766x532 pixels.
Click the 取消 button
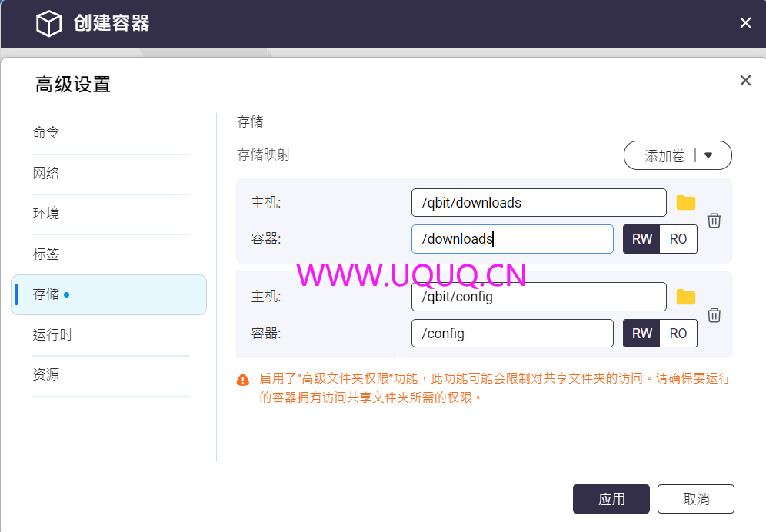[696, 499]
